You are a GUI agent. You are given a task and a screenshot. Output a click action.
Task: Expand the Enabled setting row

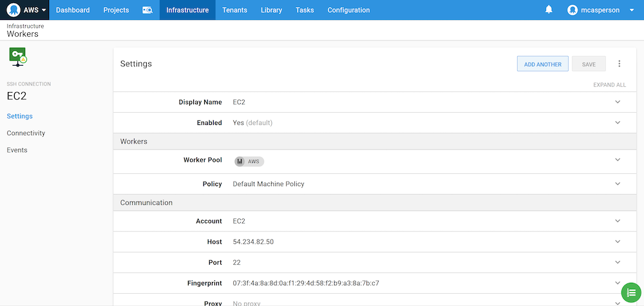[617, 122]
